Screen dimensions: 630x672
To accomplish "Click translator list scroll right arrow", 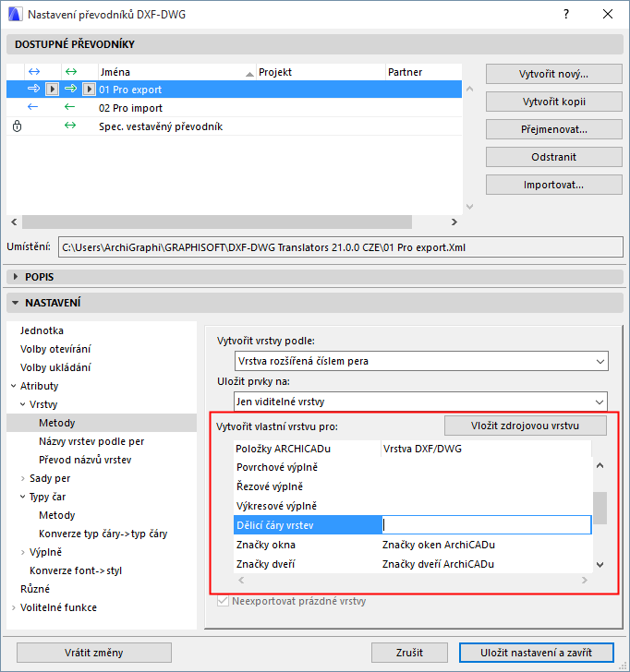I will point(454,222).
